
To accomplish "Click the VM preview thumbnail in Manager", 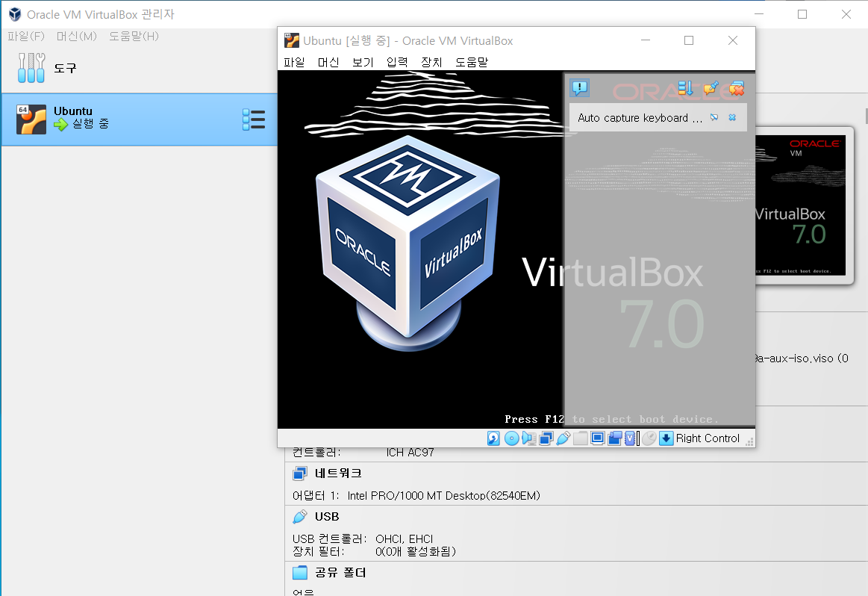I will pyautogui.click(x=801, y=205).
